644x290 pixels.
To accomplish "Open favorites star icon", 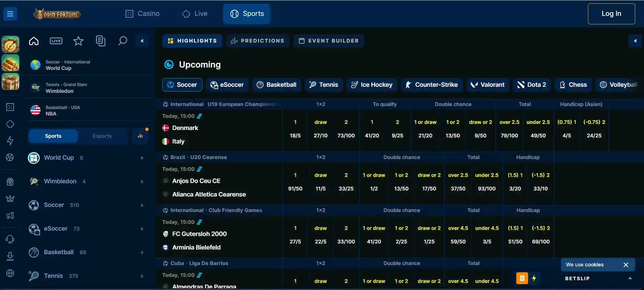I will tap(78, 41).
